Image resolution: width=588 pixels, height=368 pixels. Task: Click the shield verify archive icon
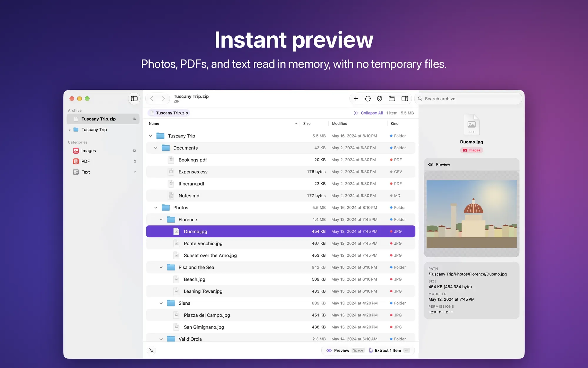pyautogui.click(x=380, y=99)
